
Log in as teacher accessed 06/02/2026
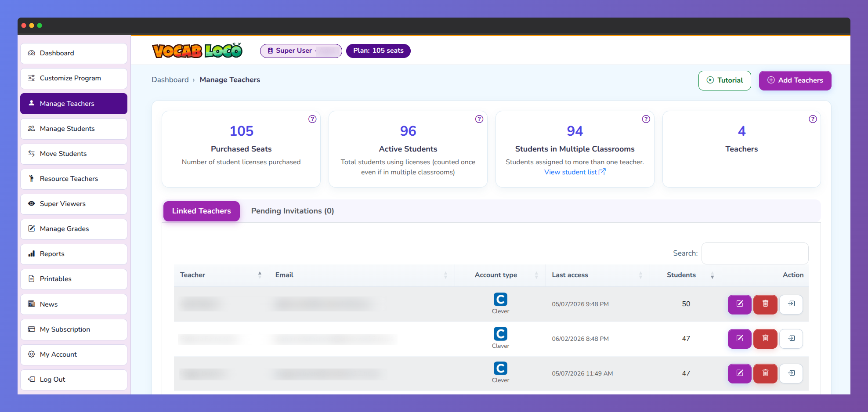click(791, 339)
